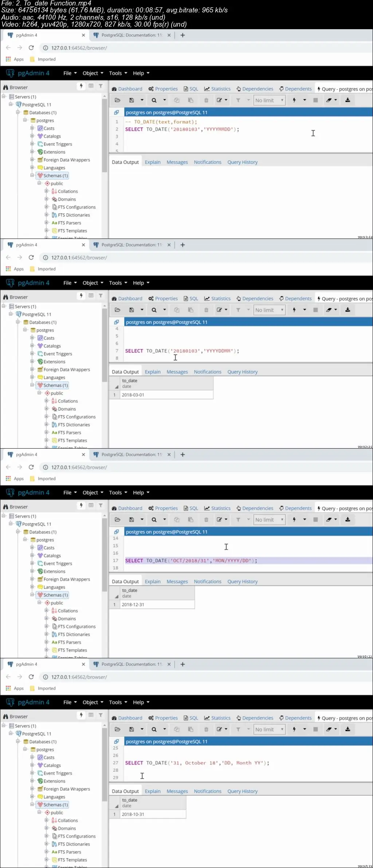Select FTS Dictionaries item in 2018-10-31 frame

[x=74, y=844]
